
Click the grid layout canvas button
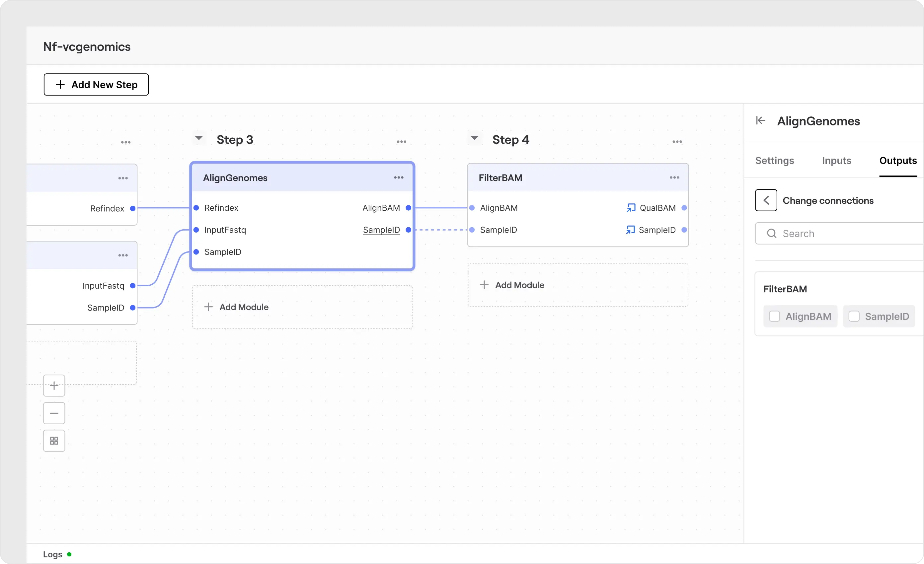tap(54, 441)
